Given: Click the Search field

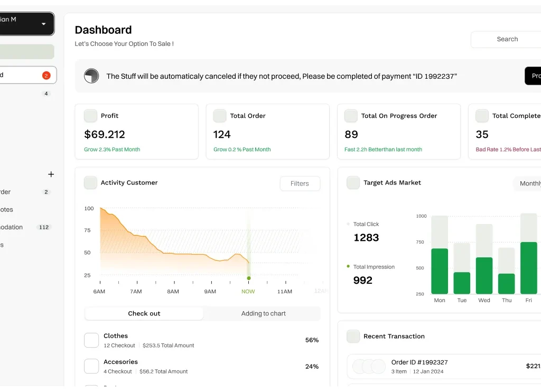Looking at the screenshot, I should 506,39.
